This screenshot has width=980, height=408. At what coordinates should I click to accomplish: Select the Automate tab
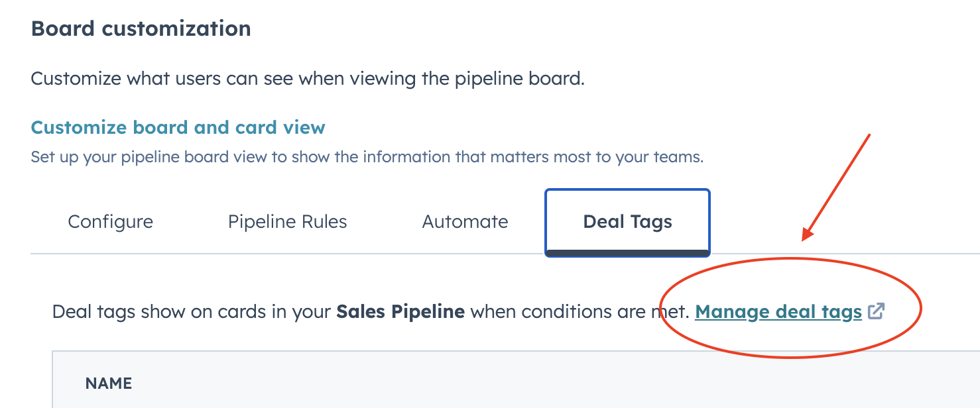(465, 222)
